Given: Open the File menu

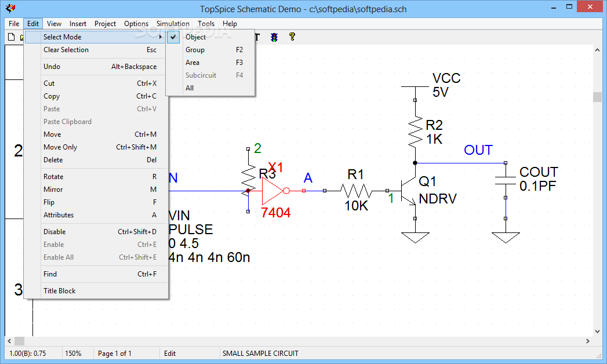Looking at the screenshot, I should click(14, 24).
